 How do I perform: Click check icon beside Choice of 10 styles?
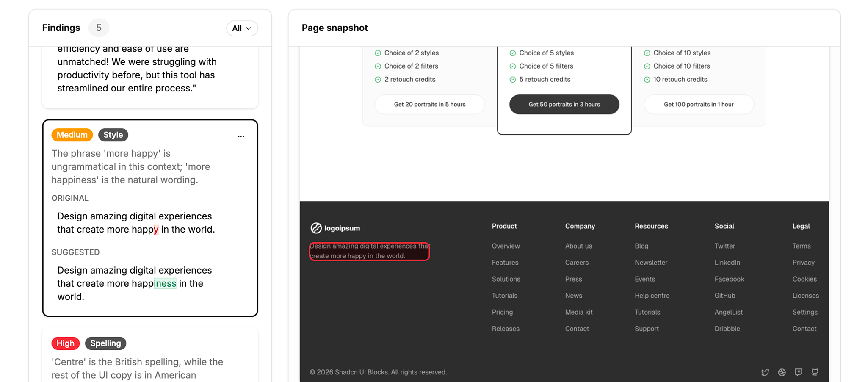(647, 53)
